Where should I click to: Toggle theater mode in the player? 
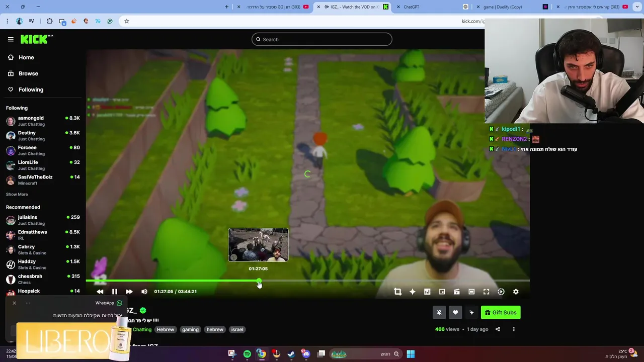[471, 292]
